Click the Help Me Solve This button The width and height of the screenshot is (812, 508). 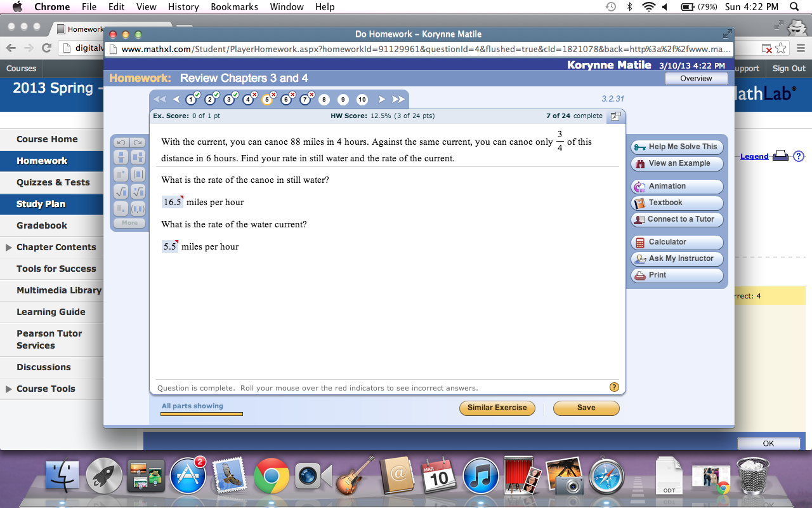[677, 147]
